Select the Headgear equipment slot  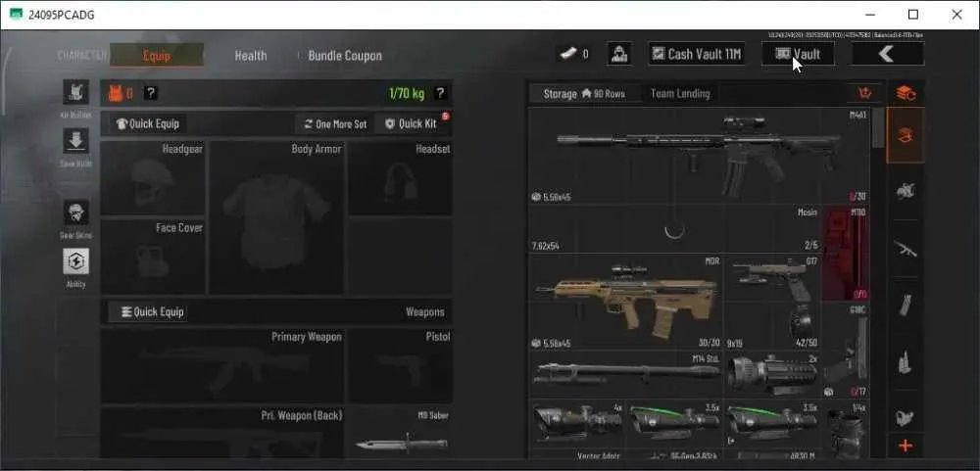[153, 178]
